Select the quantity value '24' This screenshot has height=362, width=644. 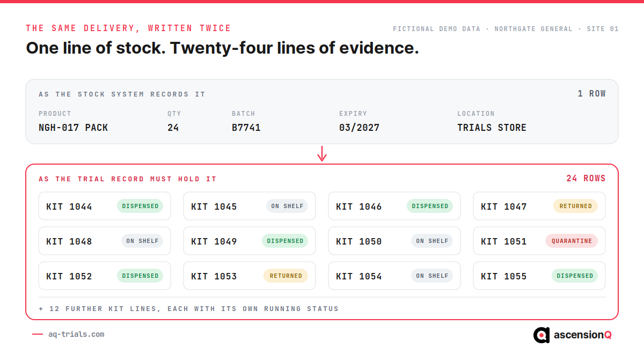(x=173, y=128)
